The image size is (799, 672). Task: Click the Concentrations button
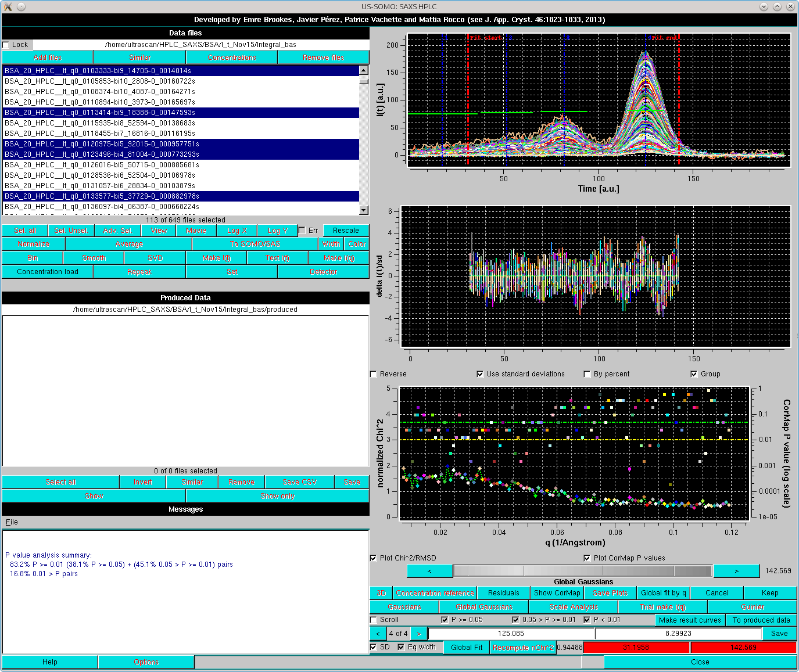[x=232, y=58]
